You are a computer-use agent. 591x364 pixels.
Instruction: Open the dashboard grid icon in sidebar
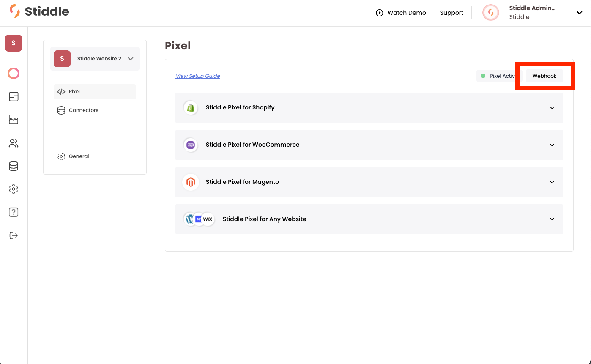(x=14, y=97)
